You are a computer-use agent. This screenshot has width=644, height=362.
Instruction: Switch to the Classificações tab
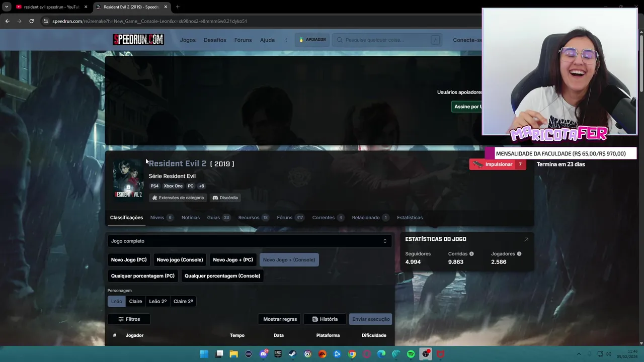tap(126, 218)
